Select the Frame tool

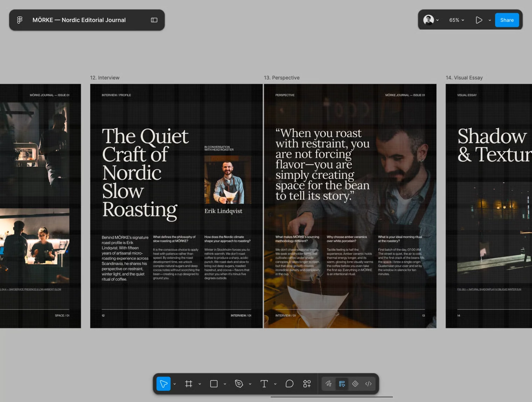coord(189,384)
